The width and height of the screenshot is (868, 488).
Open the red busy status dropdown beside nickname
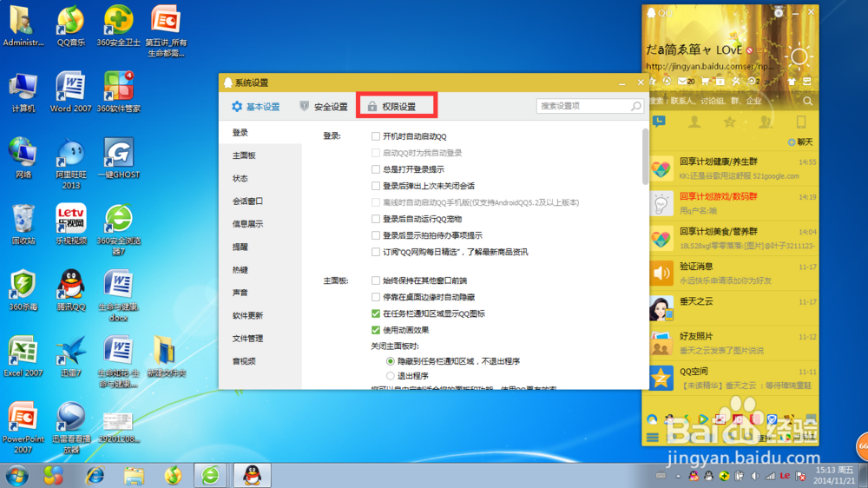750,50
